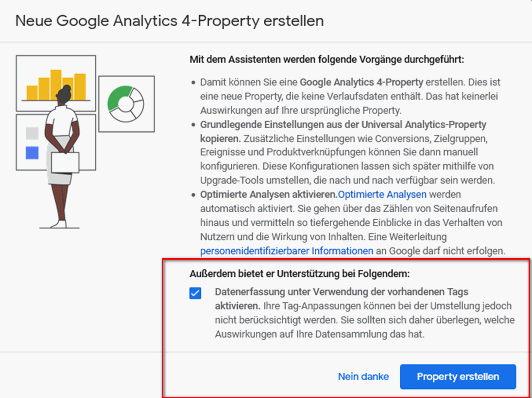The height and width of the screenshot is (398, 532).
Task: Click the donut chart frame panel
Action: [x=126, y=103]
